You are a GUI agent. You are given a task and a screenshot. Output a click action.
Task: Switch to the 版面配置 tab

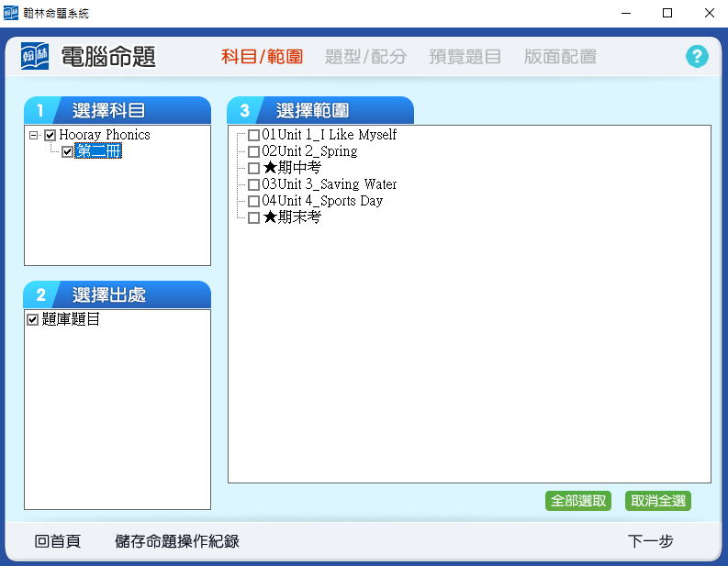[560, 57]
